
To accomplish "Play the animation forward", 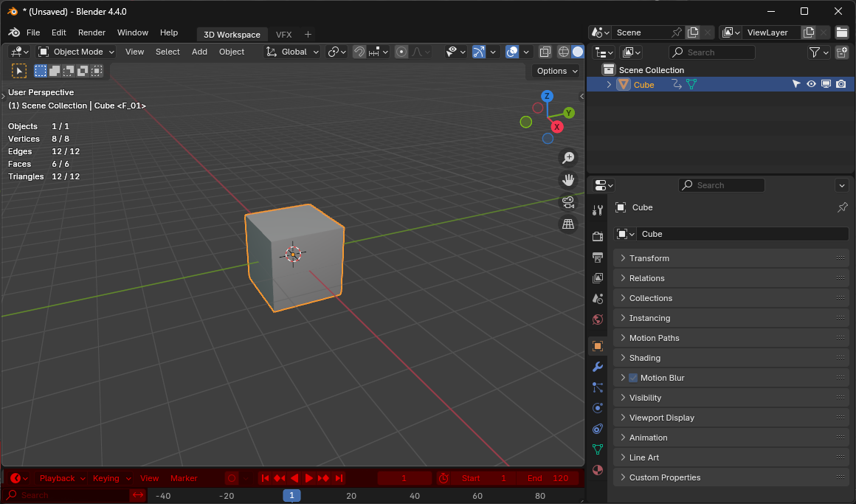I will click(309, 478).
